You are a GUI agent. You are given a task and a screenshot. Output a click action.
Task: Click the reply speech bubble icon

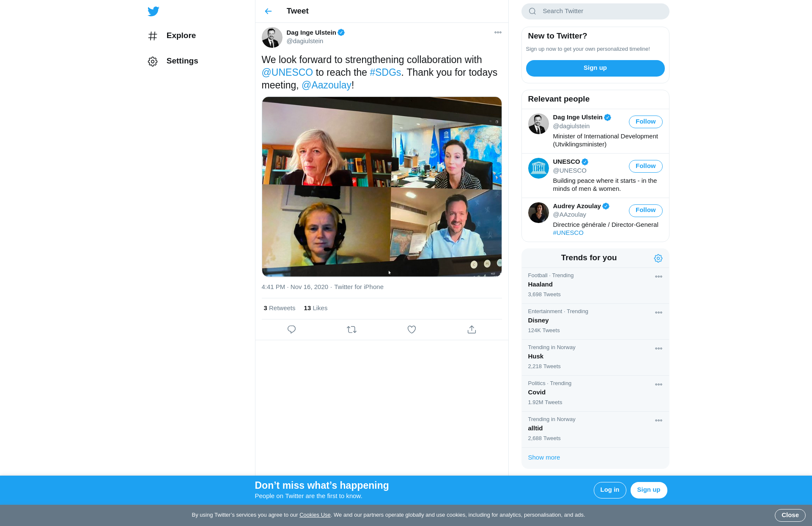click(x=291, y=329)
